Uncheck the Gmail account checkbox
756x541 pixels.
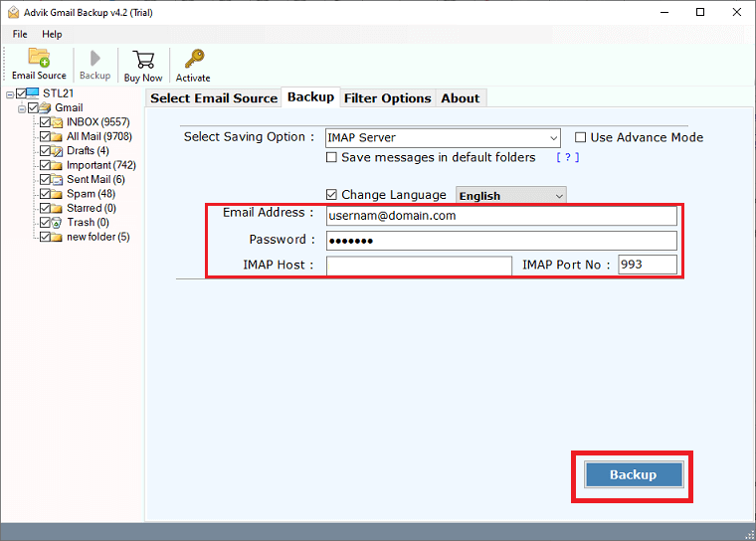coord(33,107)
